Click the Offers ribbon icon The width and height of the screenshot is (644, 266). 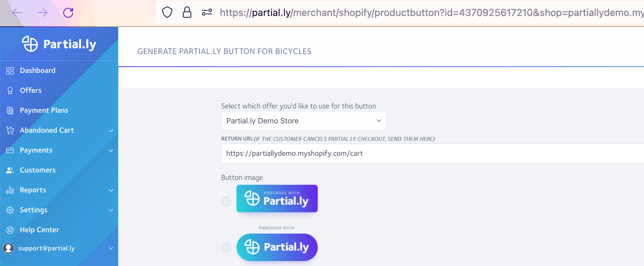[x=10, y=91]
